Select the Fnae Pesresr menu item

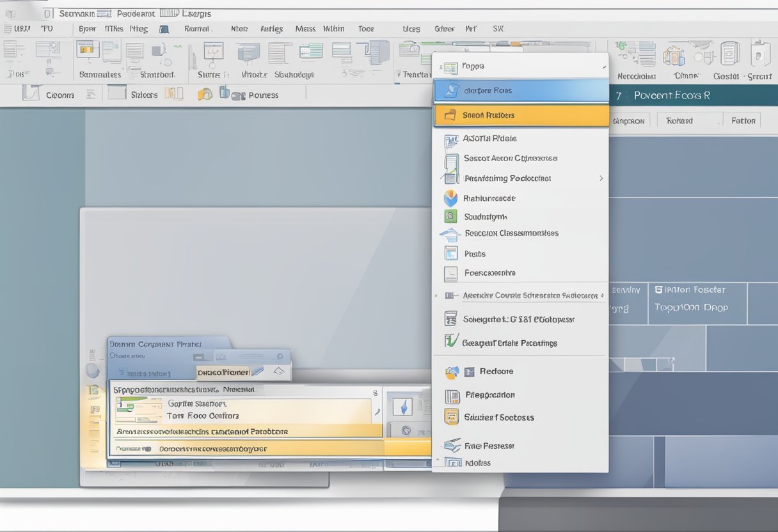point(489,446)
